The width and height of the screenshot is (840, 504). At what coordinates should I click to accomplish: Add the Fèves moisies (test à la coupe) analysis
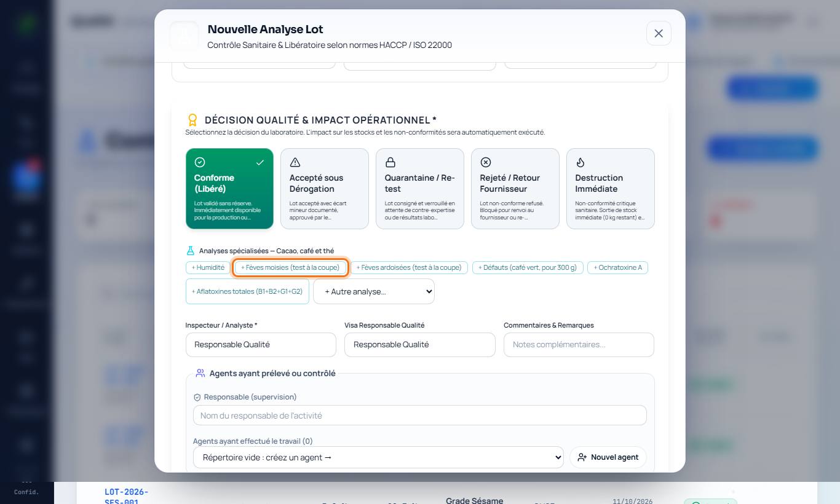coord(290,267)
